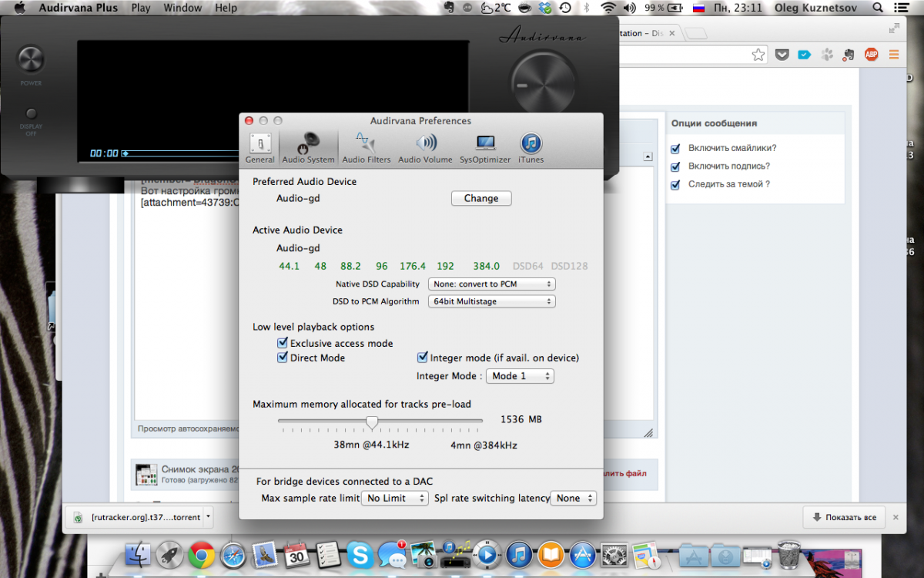
Task: Open the DSD to PCM Algorithm dropdown
Action: [x=491, y=301]
